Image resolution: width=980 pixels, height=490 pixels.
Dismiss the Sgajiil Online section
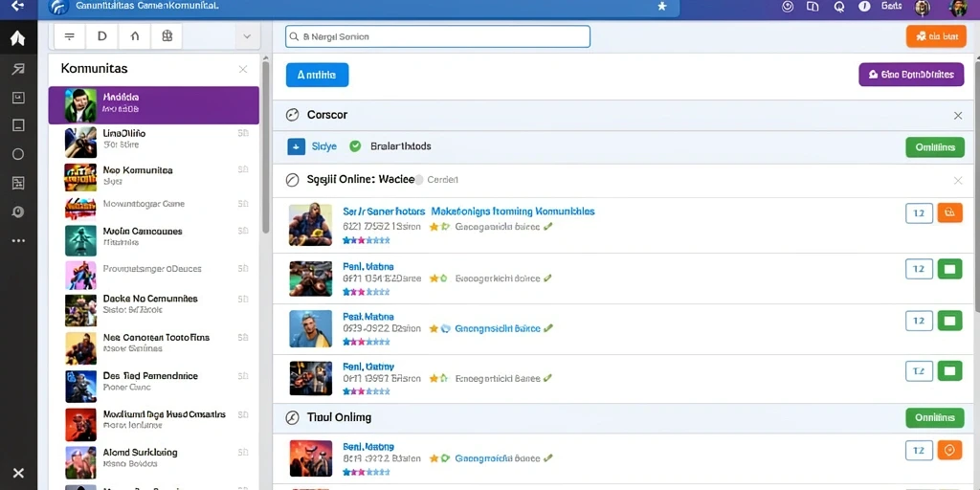(958, 181)
